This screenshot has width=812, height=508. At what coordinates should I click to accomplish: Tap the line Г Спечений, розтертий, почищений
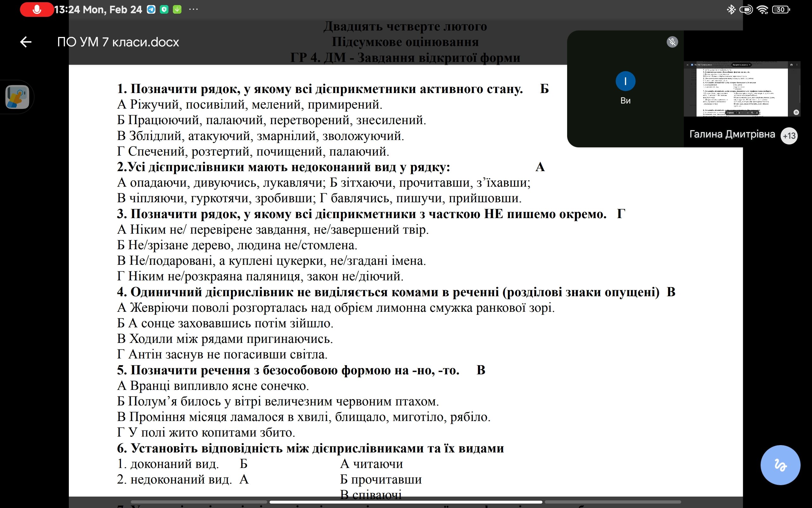tap(253, 151)
